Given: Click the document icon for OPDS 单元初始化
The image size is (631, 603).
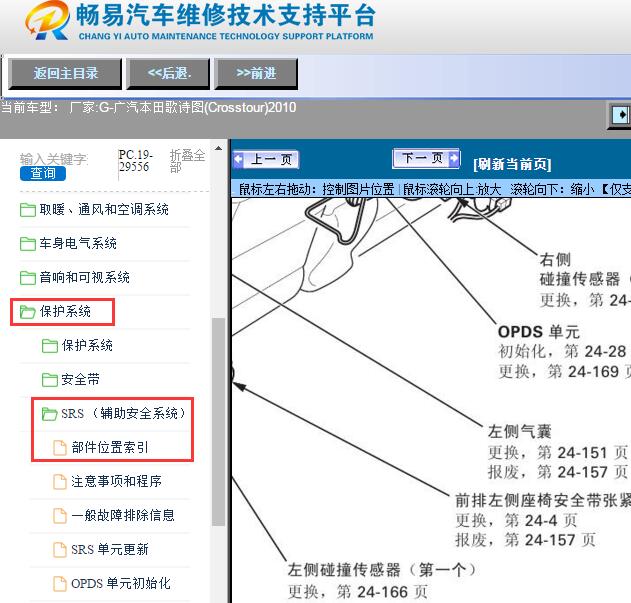Looking at the screenshot, I should pyautogui.click(x=60, y=584).
